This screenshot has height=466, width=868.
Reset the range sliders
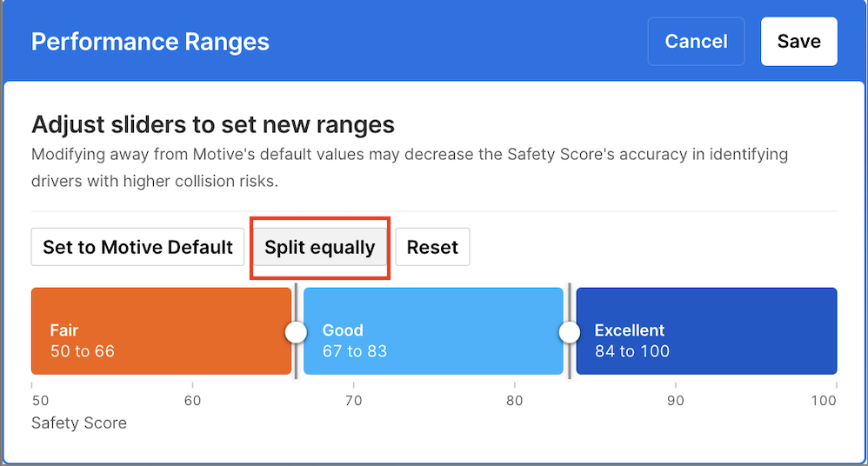pyautogui.click(x=432, y=247)
